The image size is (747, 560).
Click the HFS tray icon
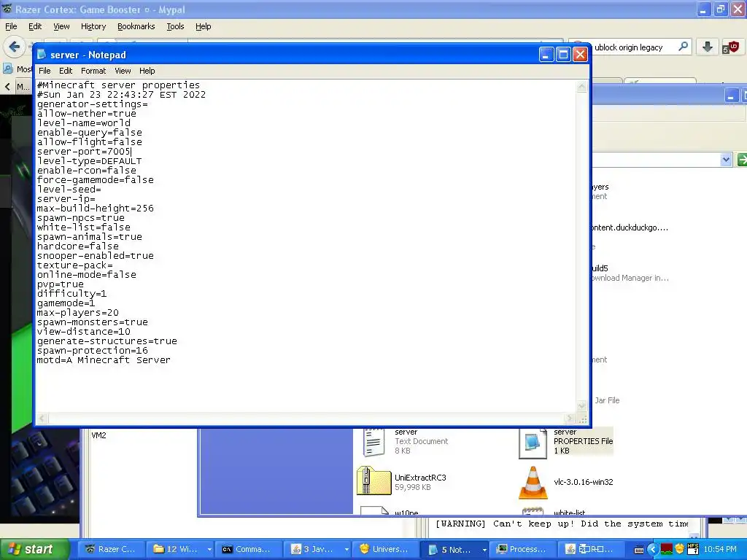693,549
